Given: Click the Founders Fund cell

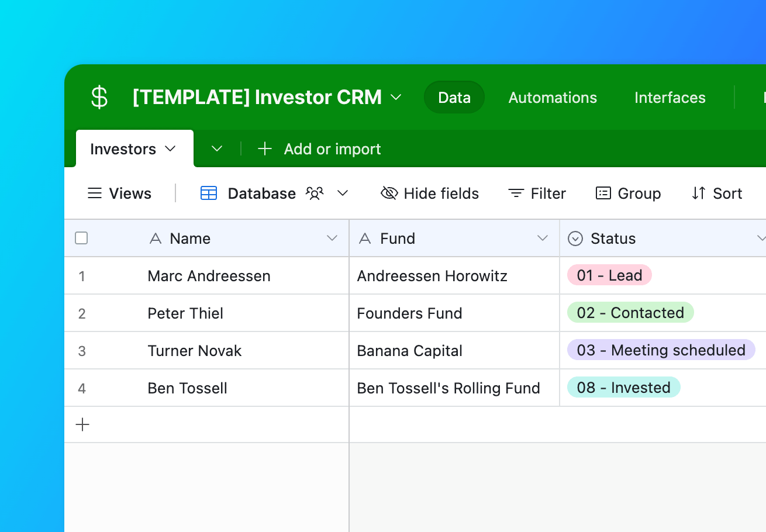Looking at the screenshot, I should coord(454,313).
